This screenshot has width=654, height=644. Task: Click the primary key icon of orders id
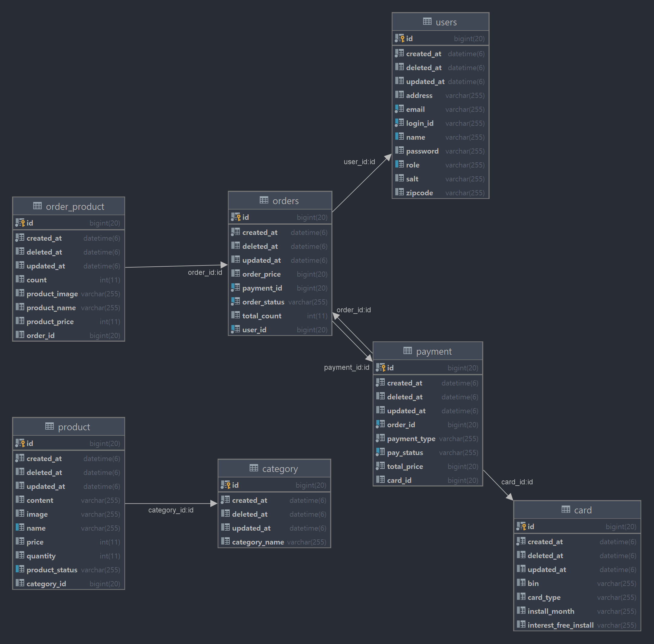(x=236, y=217)
